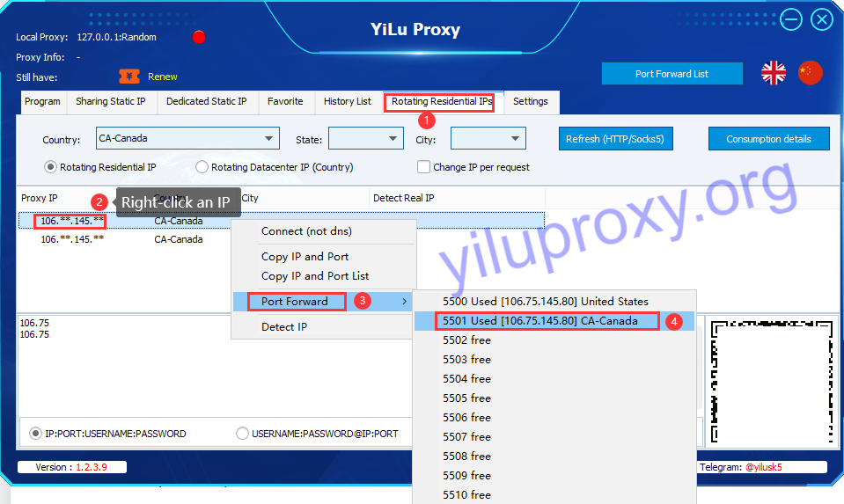Image resolution: width=844 pixels, height=504 pixels.
Task: Select port 5506 free
Action: click(554, 418)
